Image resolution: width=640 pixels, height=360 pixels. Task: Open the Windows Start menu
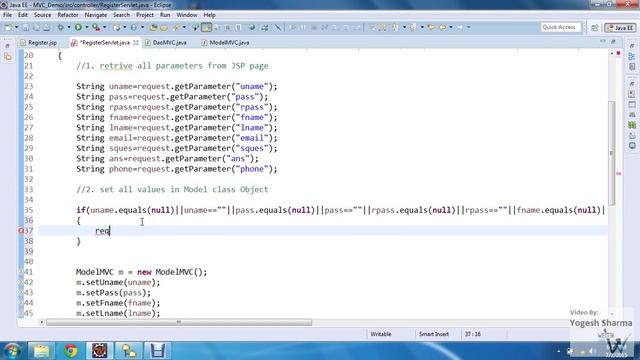[12, 351]
